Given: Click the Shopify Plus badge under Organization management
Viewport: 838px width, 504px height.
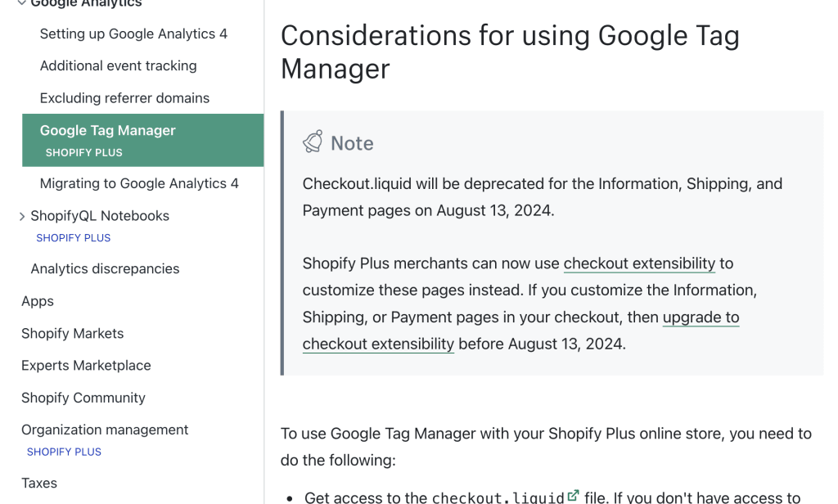Looking at the screenshot, I should click(64, 452).
